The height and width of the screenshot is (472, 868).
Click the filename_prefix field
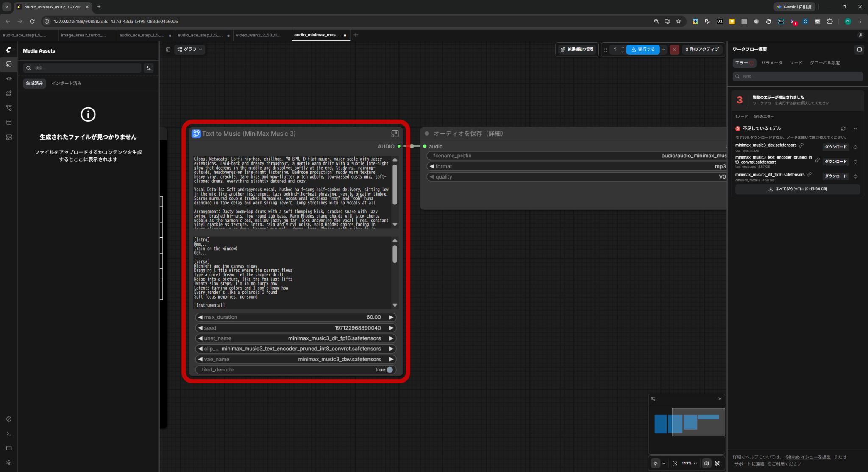pyautogui.click(x=577, y=156)
